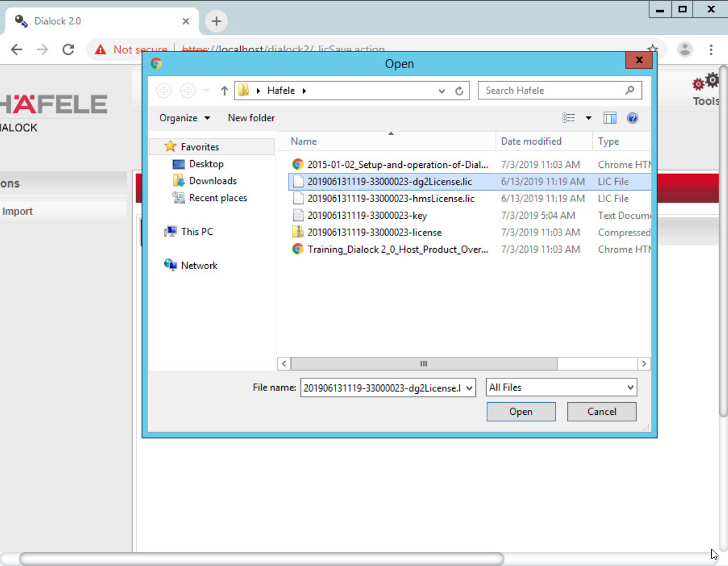Reload the Dialock page in Chrome
728x566 pixels.
68,50
